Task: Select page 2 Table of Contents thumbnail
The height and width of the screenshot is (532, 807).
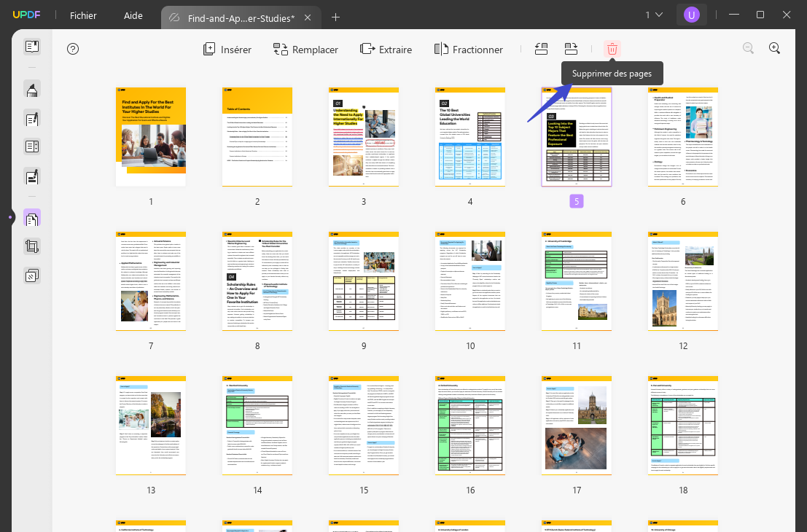Action: (x=257, y=137)
